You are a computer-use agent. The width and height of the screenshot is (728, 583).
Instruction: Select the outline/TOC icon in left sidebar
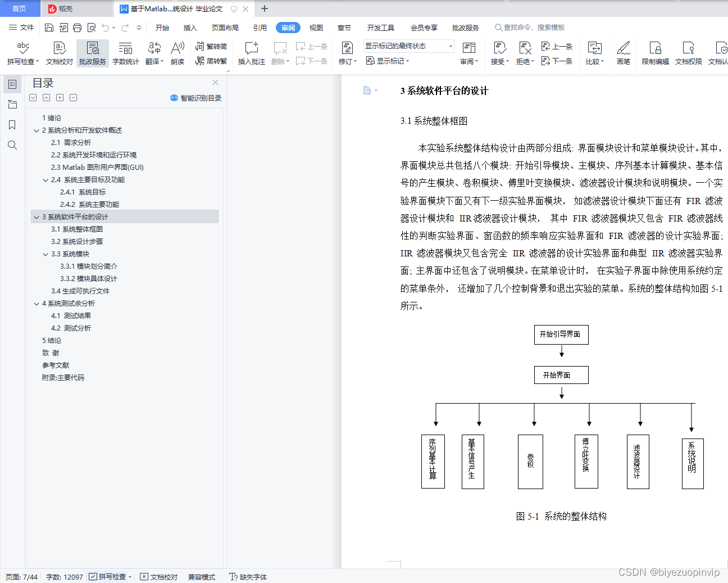pos(12,84)
